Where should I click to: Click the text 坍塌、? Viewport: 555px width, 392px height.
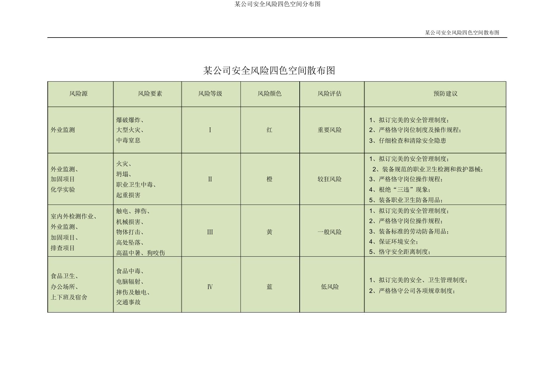pyautogui.click(x=124, y=174)
